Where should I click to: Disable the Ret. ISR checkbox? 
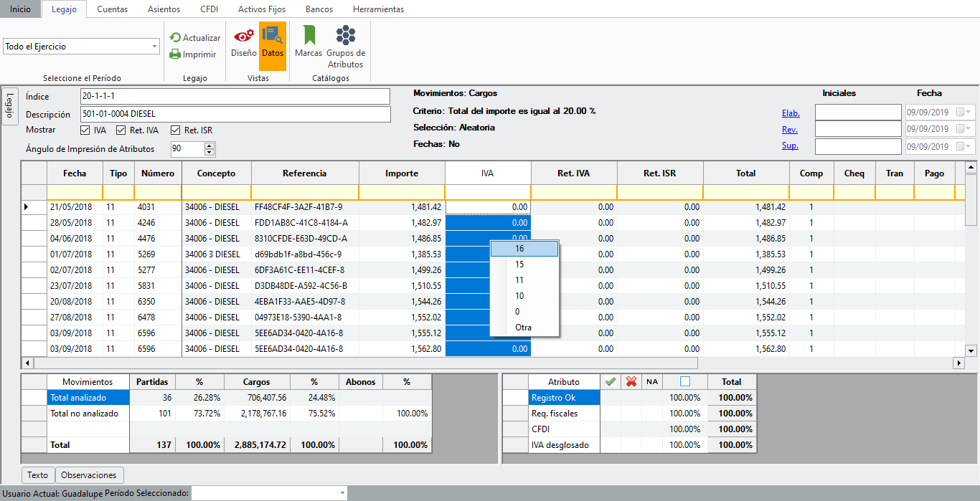coord(176,130)
